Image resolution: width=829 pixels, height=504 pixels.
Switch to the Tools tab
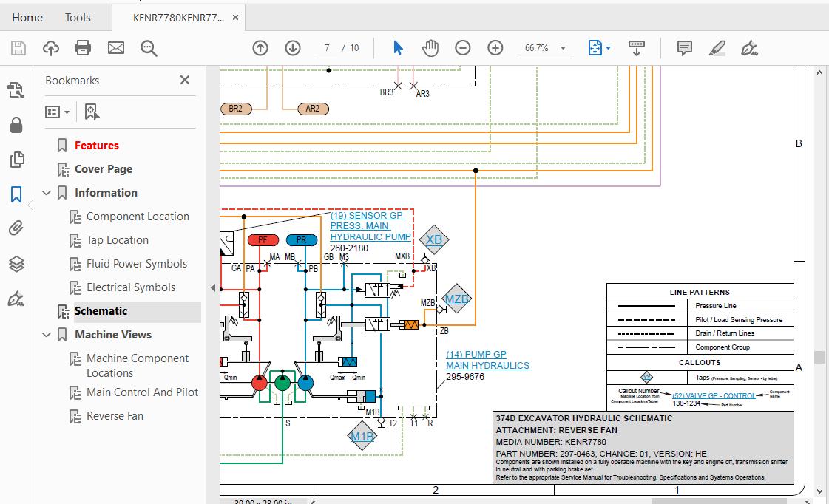coord(78,18)
